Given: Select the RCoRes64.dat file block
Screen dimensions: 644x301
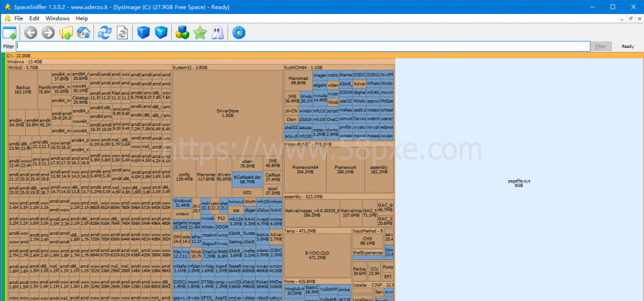Looking at the screenshot, I should (247, 179).
